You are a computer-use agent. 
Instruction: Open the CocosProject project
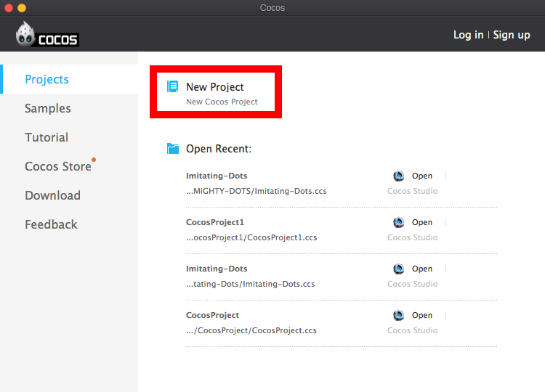[x=422, y=315]
